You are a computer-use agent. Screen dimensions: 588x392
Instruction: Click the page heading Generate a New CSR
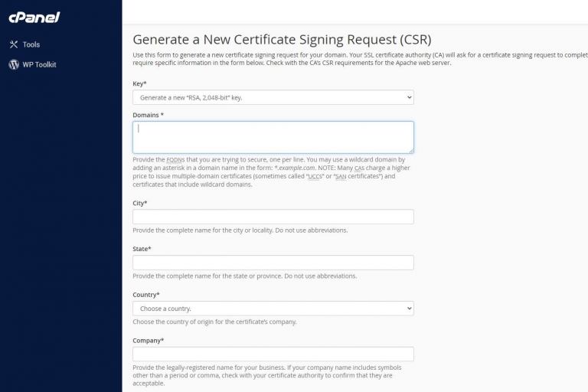click(282, 39)
